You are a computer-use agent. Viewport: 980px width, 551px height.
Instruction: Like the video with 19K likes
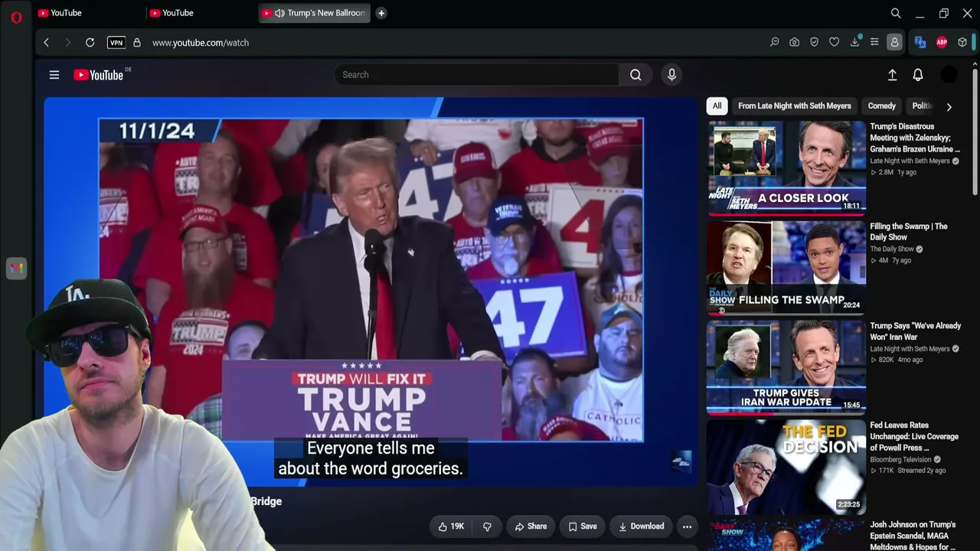pos(451,527)
